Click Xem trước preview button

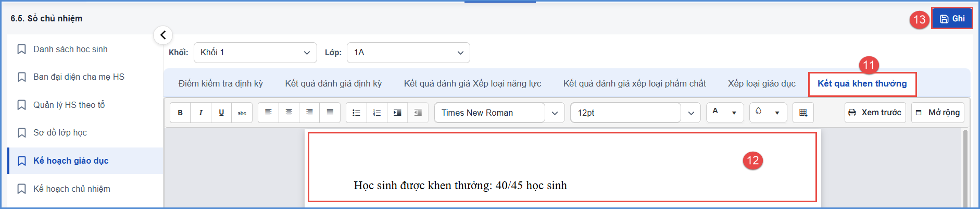[x=875, y=113]
